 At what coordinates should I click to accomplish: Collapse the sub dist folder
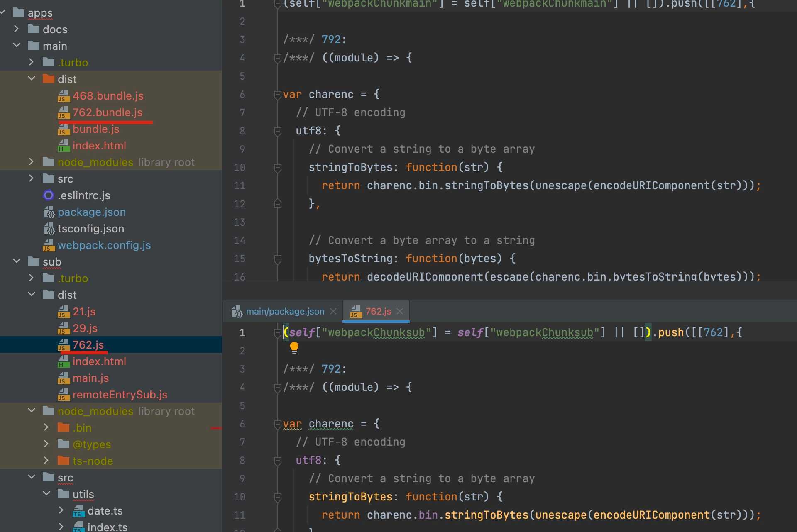tap(32, 294)
